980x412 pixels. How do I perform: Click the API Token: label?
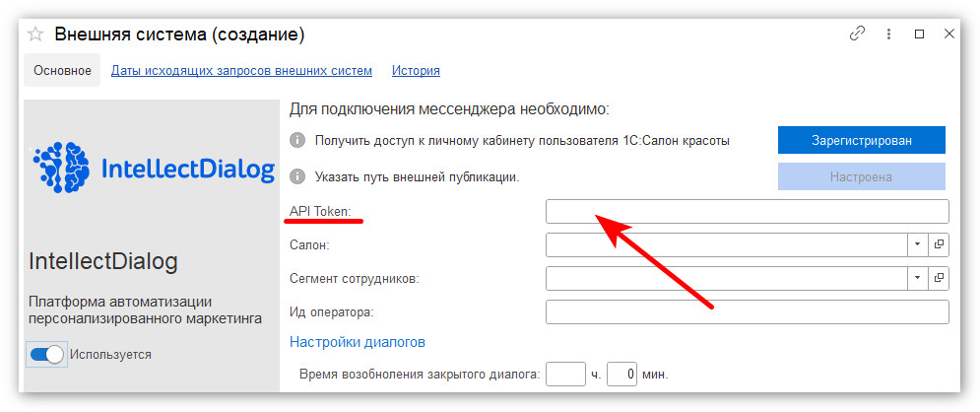321,211
